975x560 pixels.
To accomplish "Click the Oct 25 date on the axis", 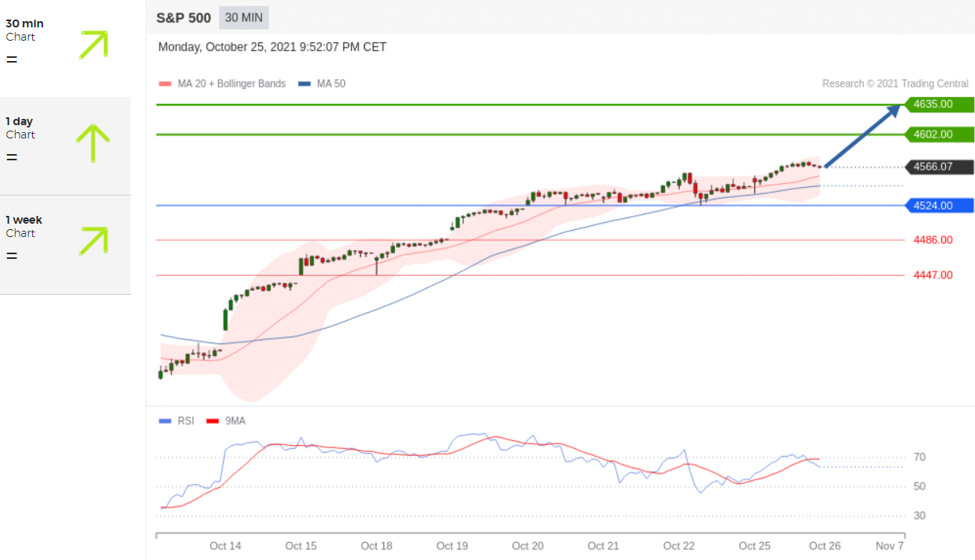I will pyautogui.click(x=755, y=546).
